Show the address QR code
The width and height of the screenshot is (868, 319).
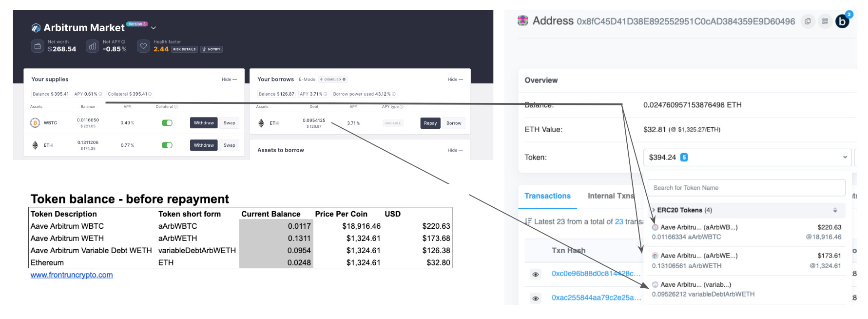point(825,21)
